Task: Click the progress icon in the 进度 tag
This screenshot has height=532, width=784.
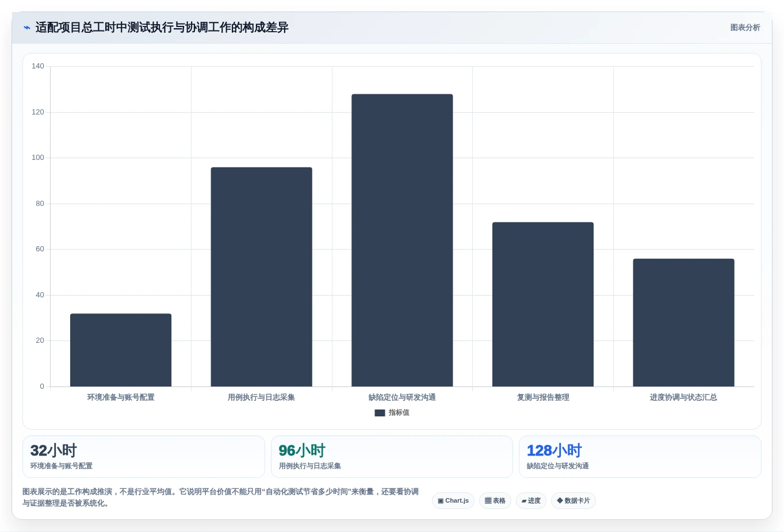Action: [x=524, y=501]
